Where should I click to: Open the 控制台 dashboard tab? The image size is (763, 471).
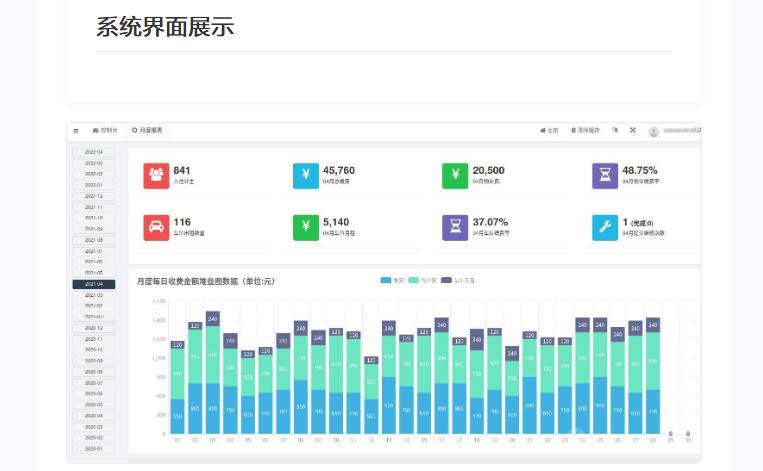tap(105, 130)
